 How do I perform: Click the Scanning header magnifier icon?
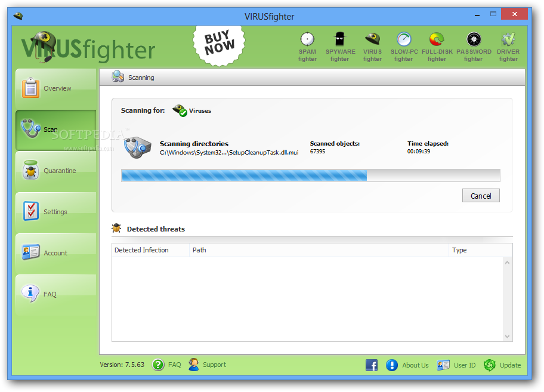click(118, 76)
